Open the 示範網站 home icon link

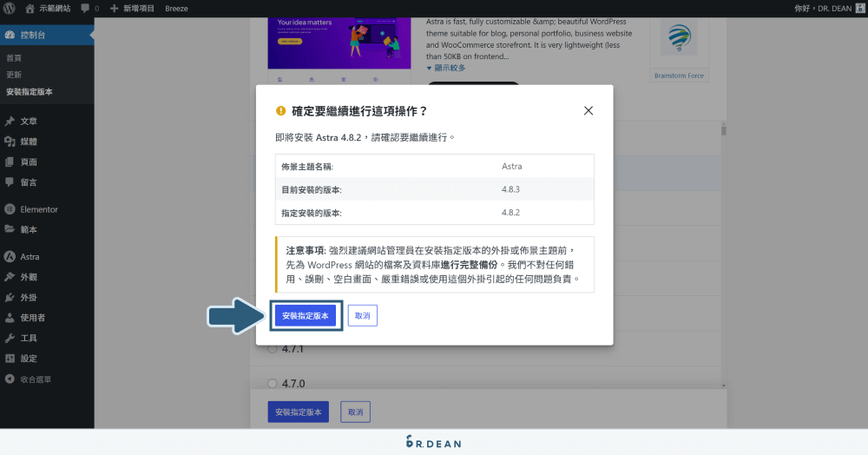[30, 9]
